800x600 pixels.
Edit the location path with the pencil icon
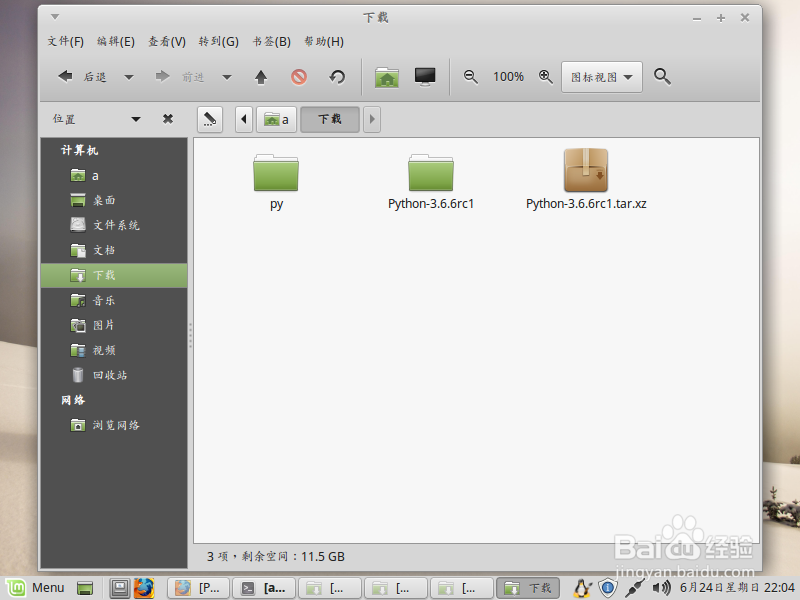click(x=209, y=119)
